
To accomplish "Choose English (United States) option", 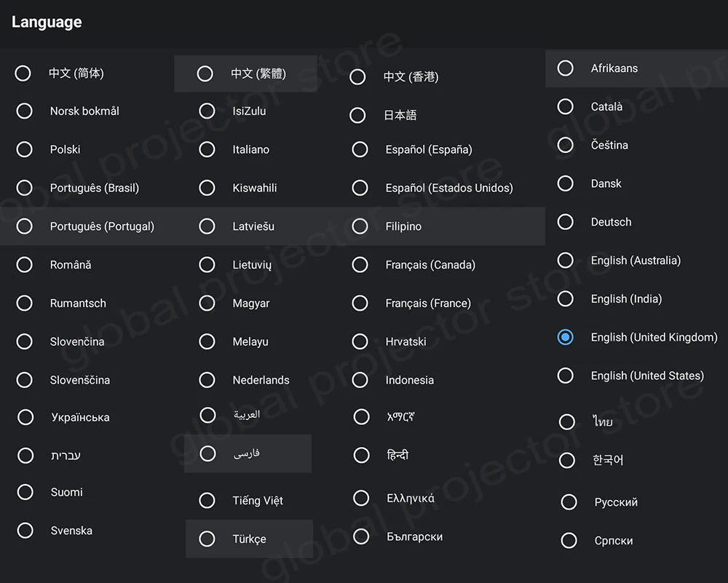I will point(566,376).
